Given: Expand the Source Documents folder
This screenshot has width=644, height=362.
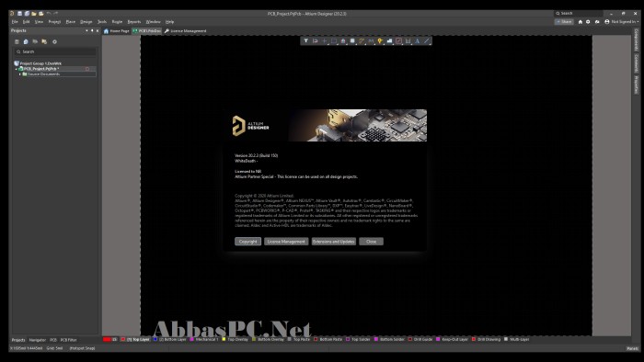Looking at the screenshot, I should pos(19,74).
